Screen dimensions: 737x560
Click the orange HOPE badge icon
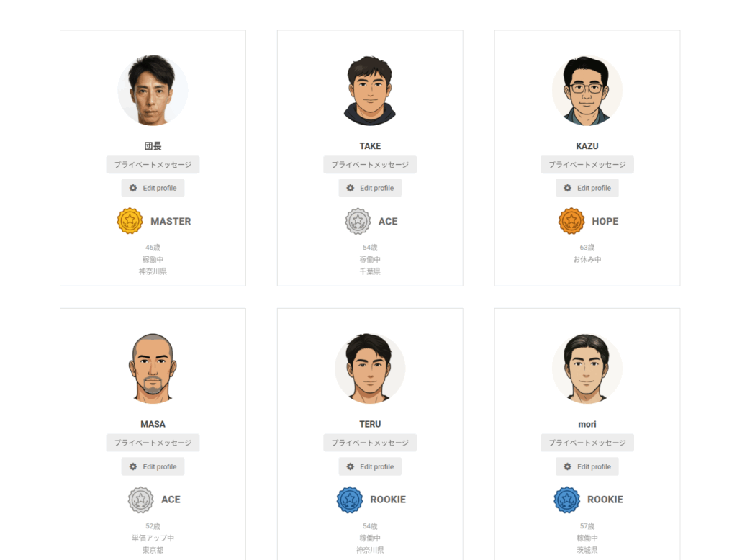[571, 221]
